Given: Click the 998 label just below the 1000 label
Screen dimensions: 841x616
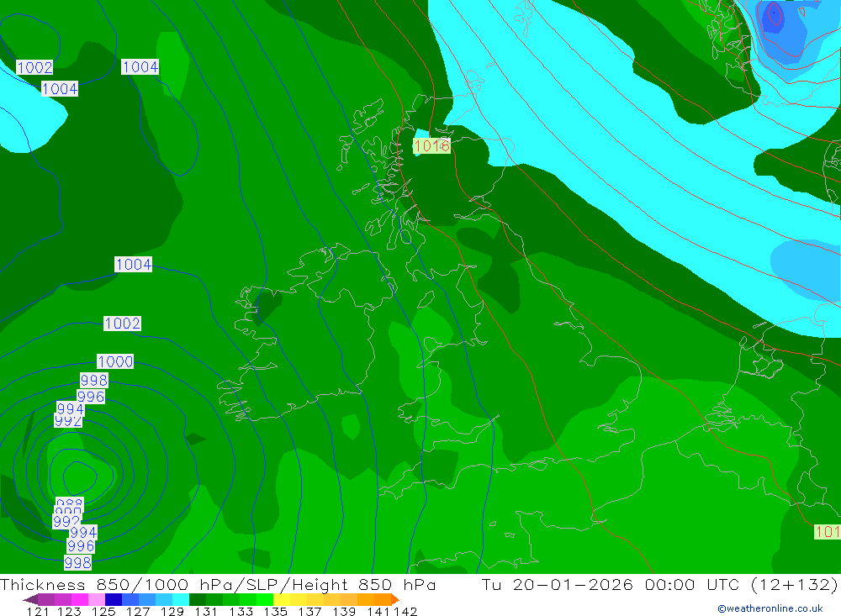Looking at the screenshot, I should [x=94, y=380].
